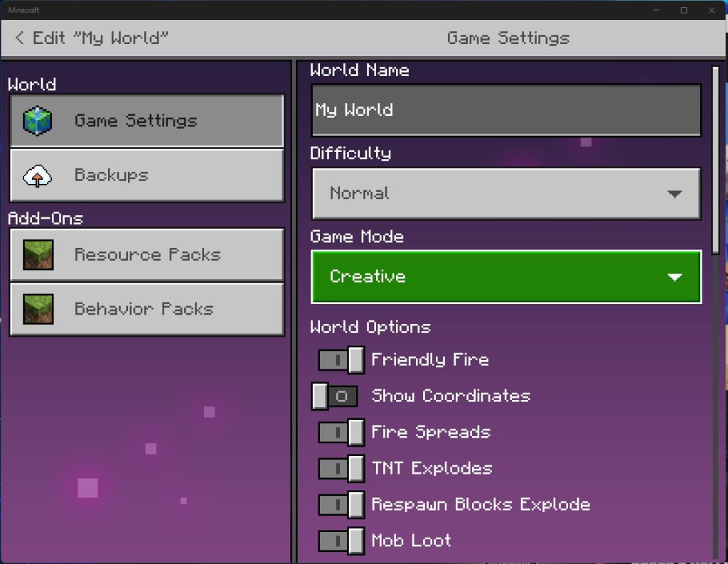This screenshot has height=564, width=728.
Task: Click the World Options heading
Action: (370, 327)
